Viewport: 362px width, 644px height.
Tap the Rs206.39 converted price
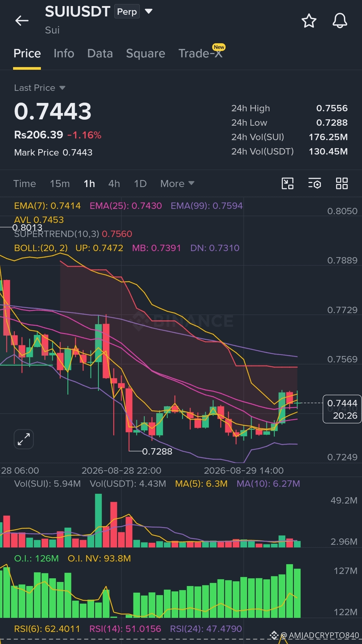pos(39,135)
